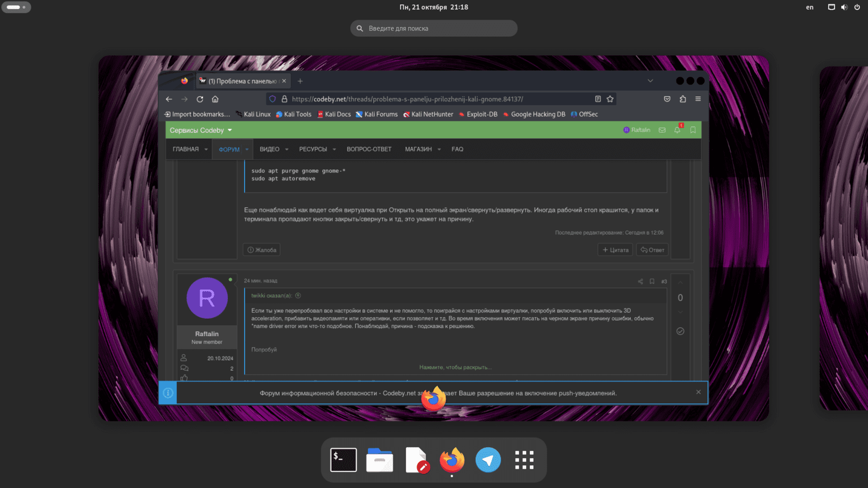Click Import bookmarks in Firefox bookmarks bar
The height and width of the screenshot is (488, 868).
click(197, 114)
